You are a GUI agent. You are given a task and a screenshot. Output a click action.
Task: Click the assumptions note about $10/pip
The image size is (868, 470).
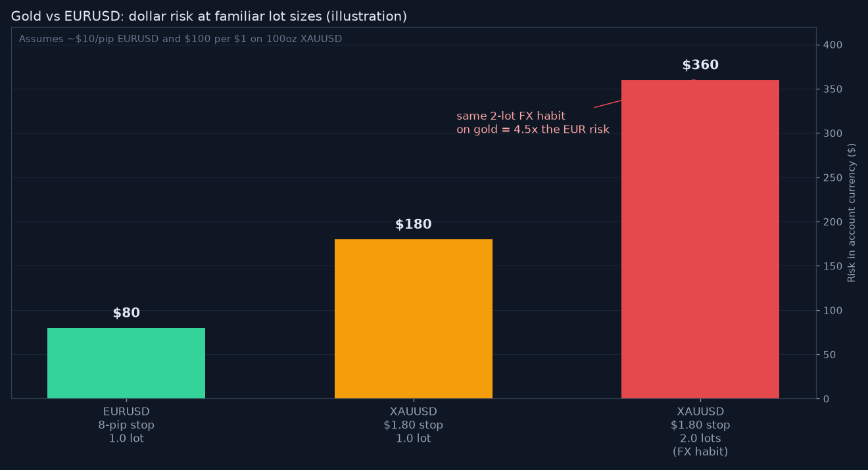click(180, 39)
